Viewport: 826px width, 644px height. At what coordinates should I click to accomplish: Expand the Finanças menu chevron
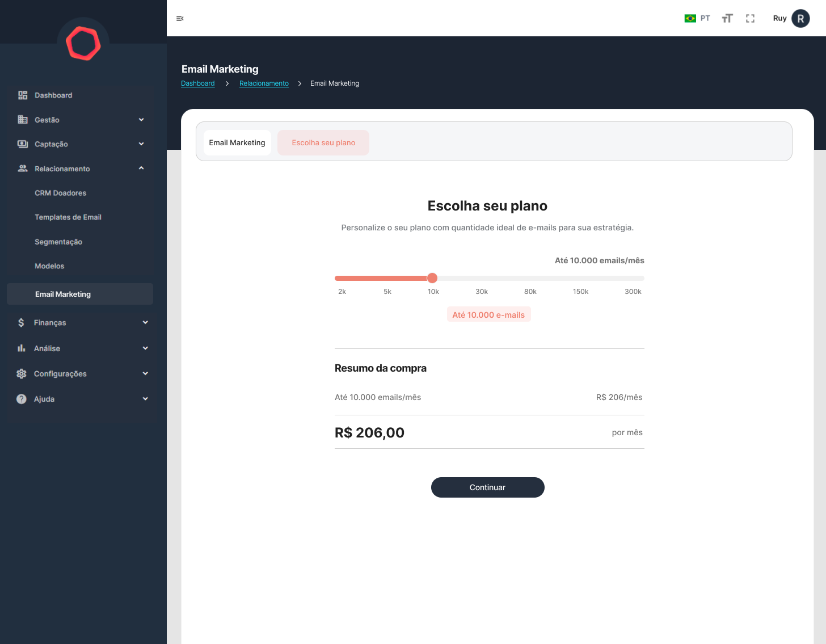click(145, 322)
